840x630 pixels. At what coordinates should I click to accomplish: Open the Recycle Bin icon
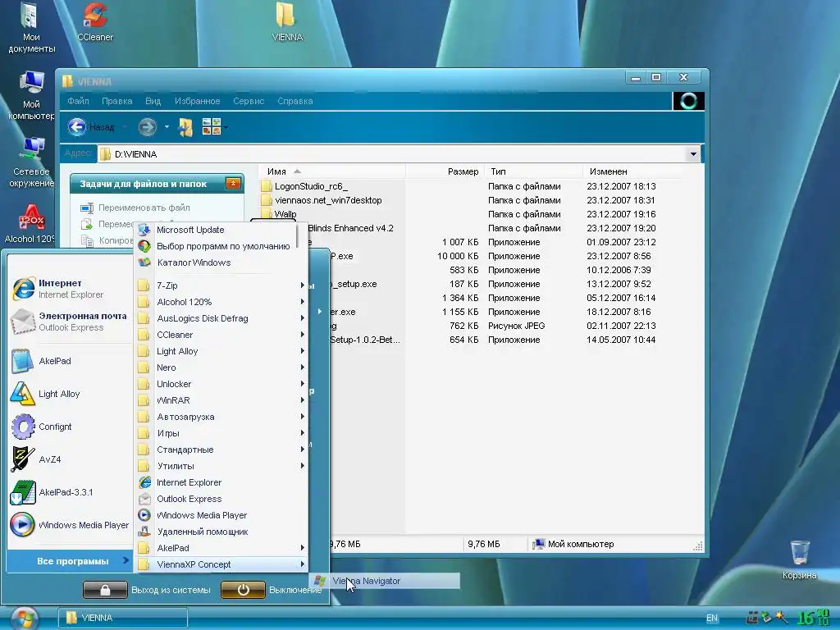799,559
